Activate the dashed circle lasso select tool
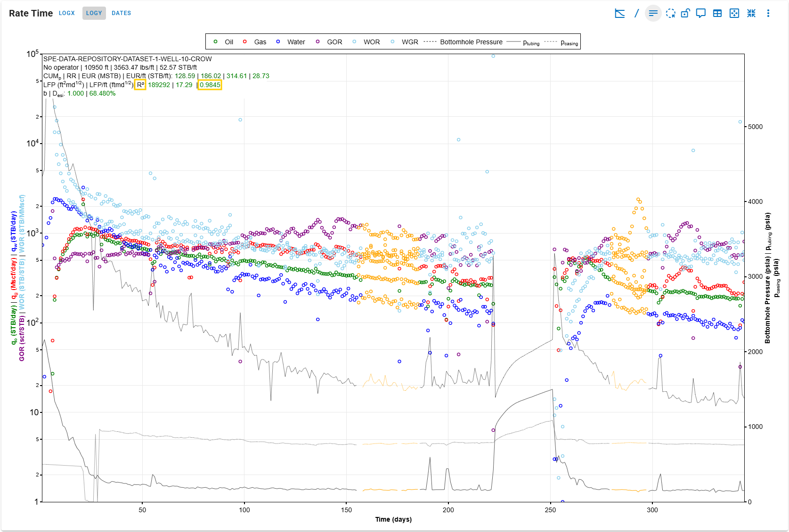 coord(670,13)
